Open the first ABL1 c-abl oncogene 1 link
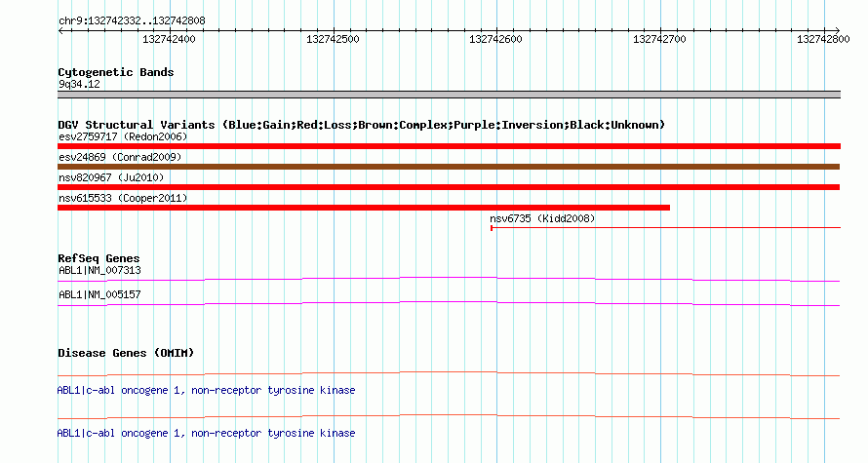868x463 pixels. click(206, 391)
